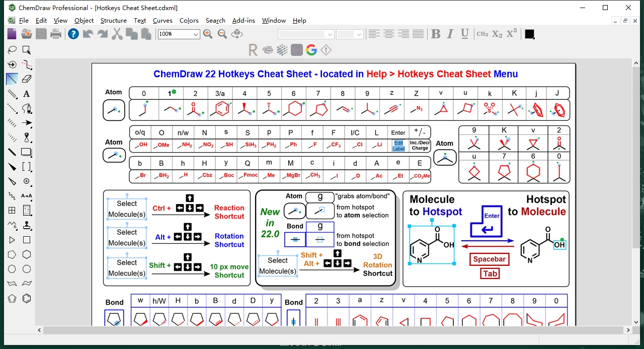
Task: Select the Benzene Ring tool
Action: coord(27,299)
